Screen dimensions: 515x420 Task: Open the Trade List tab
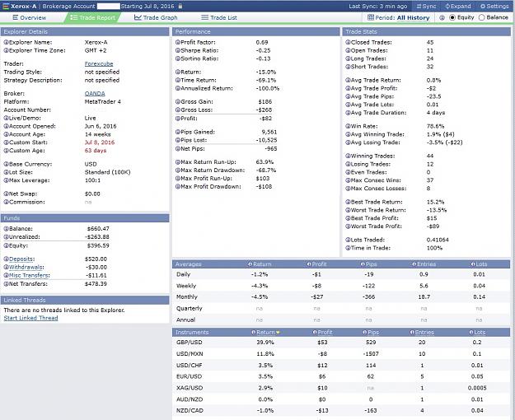click(218, 17)
